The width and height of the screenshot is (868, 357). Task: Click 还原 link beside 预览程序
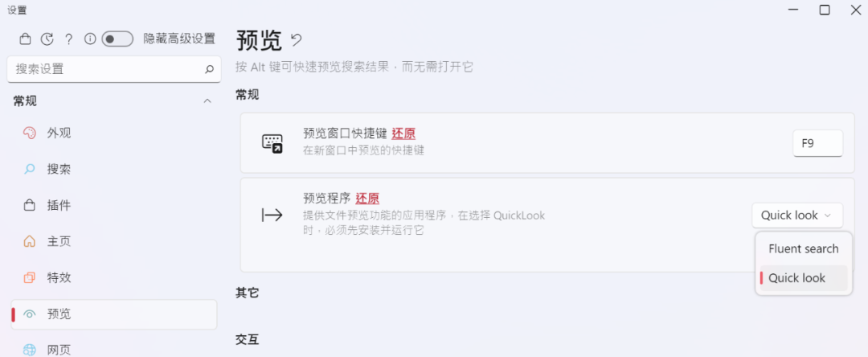(x=367, y=199)
